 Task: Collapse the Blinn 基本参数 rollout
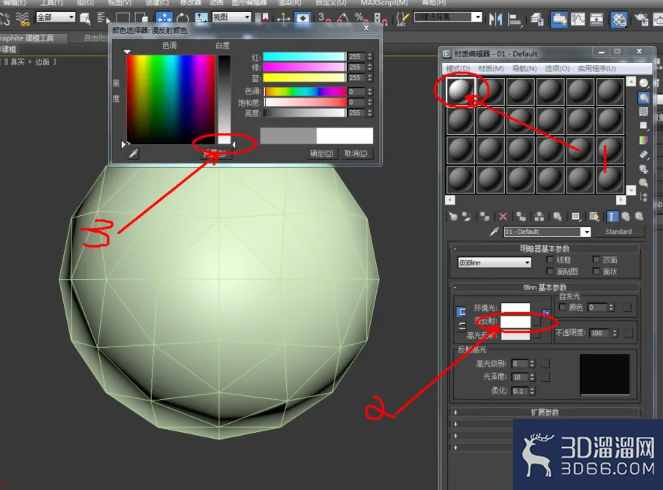tap(544, 287)
